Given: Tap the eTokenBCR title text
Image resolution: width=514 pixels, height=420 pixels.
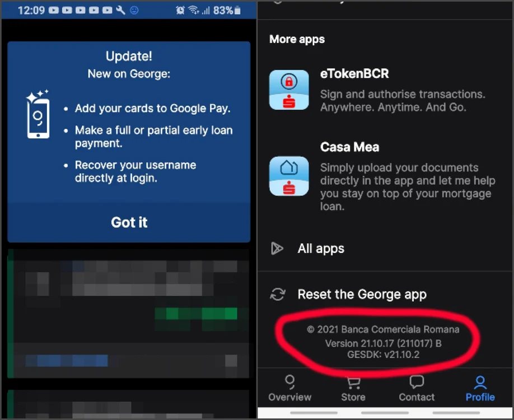Looking at the screenshot, I should tap(354, 73).
